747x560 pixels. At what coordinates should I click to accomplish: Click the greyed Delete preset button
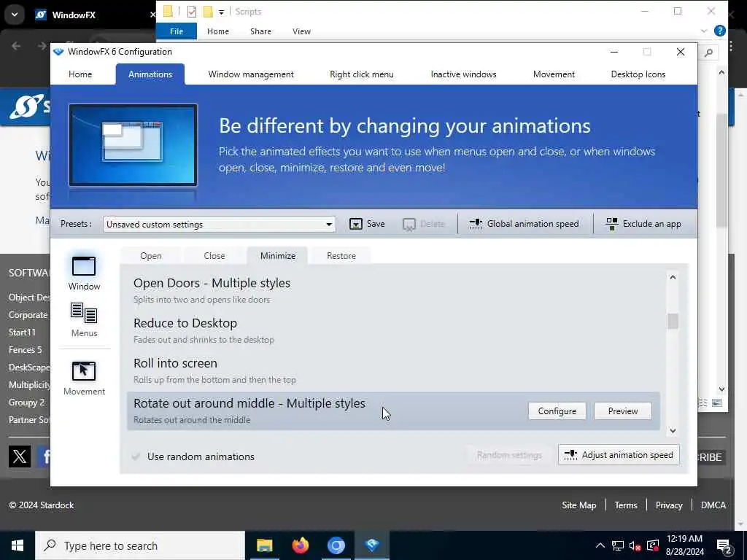coord(423,224)
